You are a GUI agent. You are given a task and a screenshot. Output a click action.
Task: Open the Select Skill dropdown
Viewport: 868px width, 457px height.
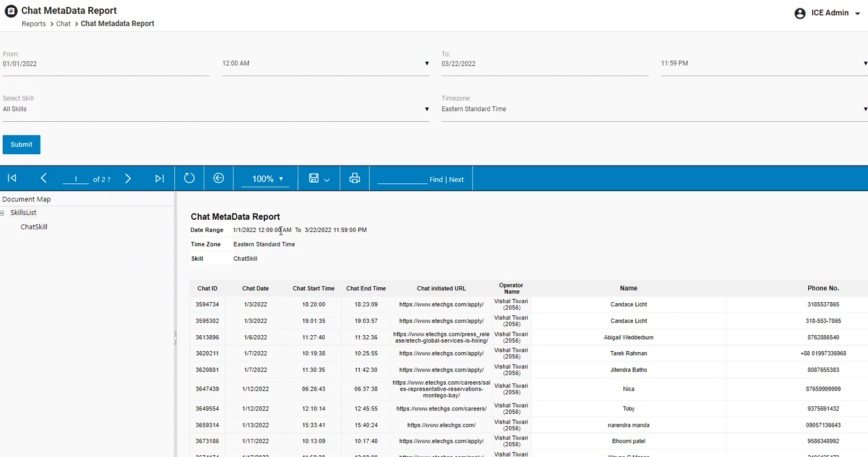216,109
